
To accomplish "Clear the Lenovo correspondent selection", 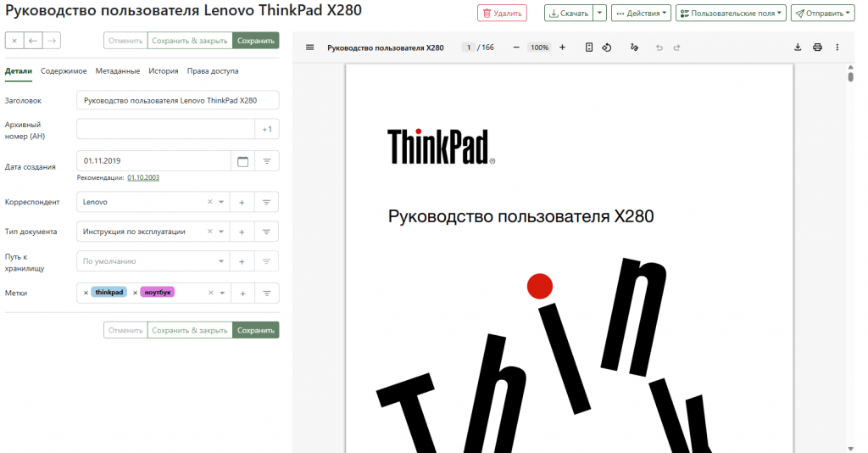I will click(210, 203).
